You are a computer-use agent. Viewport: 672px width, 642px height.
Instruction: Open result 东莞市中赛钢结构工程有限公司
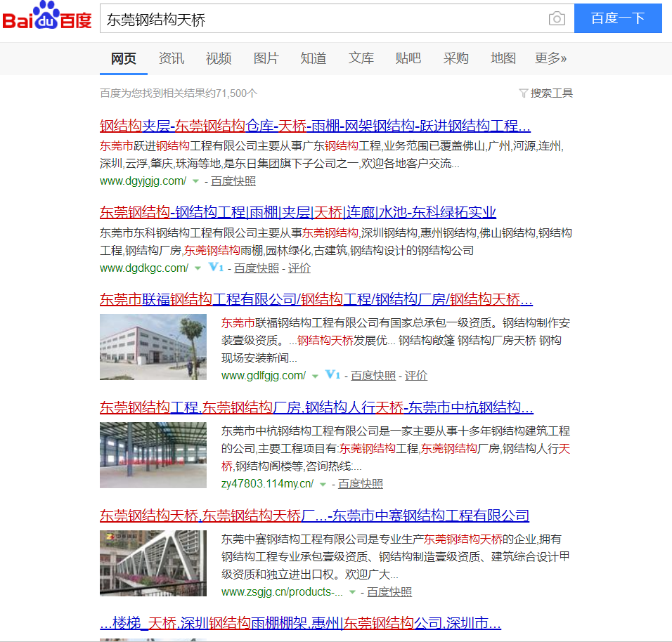pos(315,516)
